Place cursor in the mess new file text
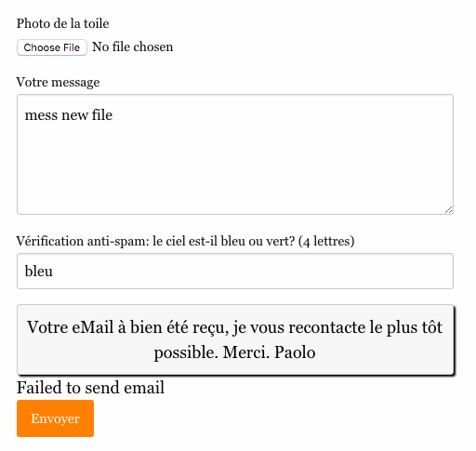 click(x=69, y=115)
